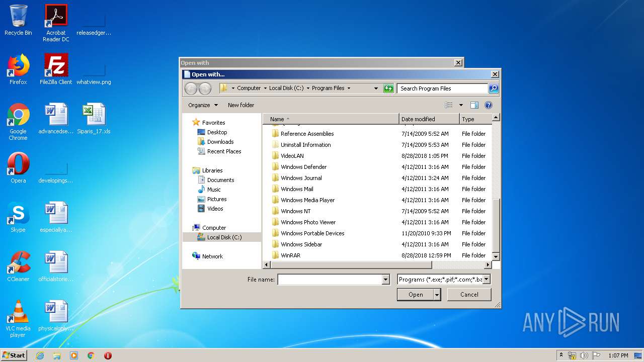Click the Back navigation arrow in dialog
The width and height of the screenshot is (644, 362).
[x=191, y=88]
